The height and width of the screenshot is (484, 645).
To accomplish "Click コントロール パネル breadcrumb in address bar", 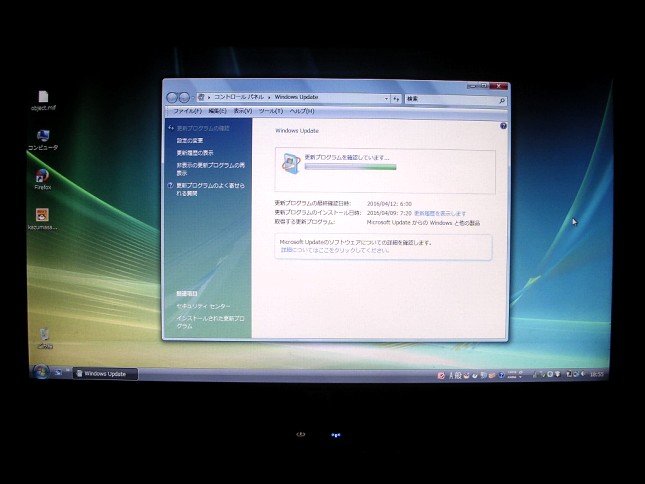I will pos(239,97).
